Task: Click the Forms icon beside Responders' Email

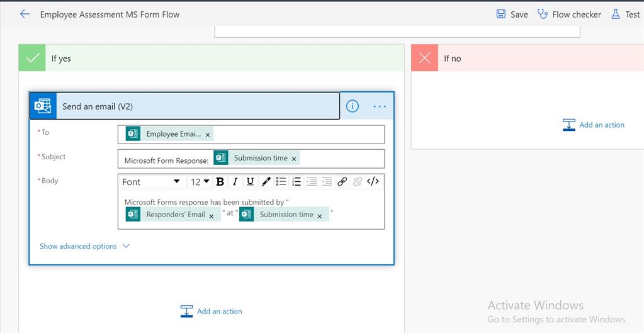Action: 133,214
